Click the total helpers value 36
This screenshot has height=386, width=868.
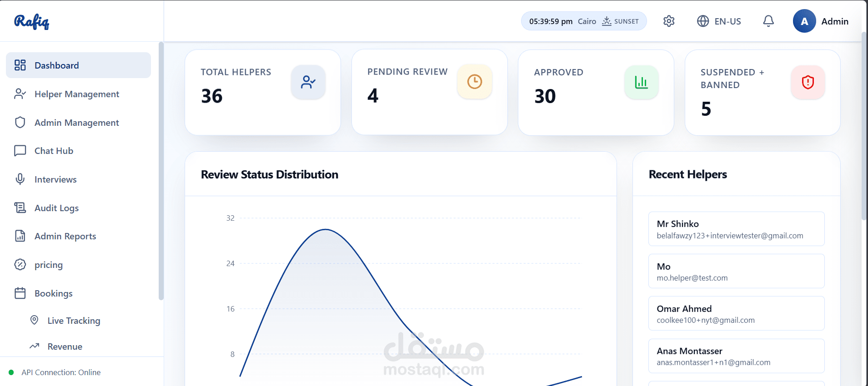(x=212, y=96)
